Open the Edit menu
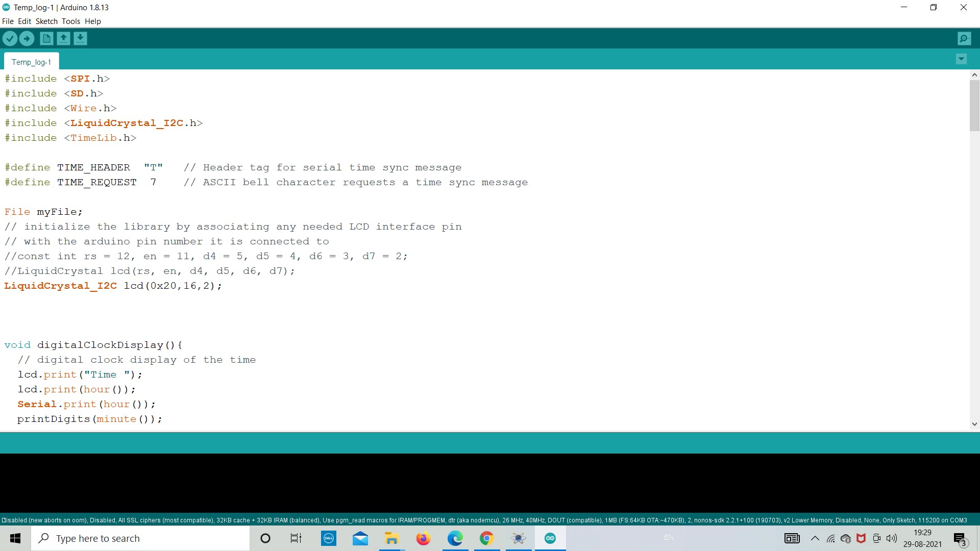 point(24,21)
